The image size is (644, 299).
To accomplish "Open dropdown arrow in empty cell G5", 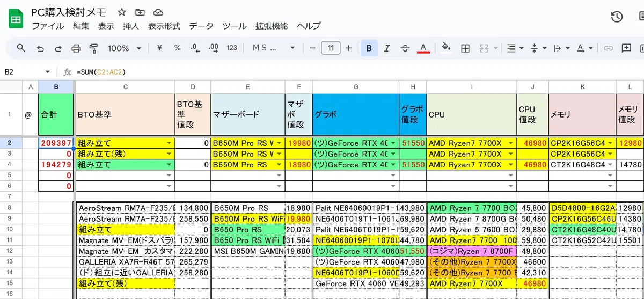I will click(394, 176).
